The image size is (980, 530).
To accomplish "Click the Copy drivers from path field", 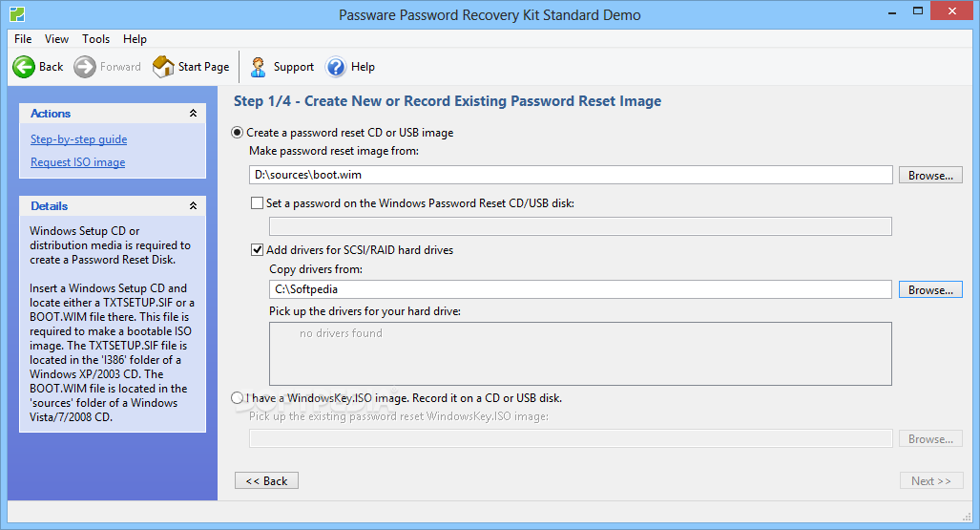I will 580,289.
